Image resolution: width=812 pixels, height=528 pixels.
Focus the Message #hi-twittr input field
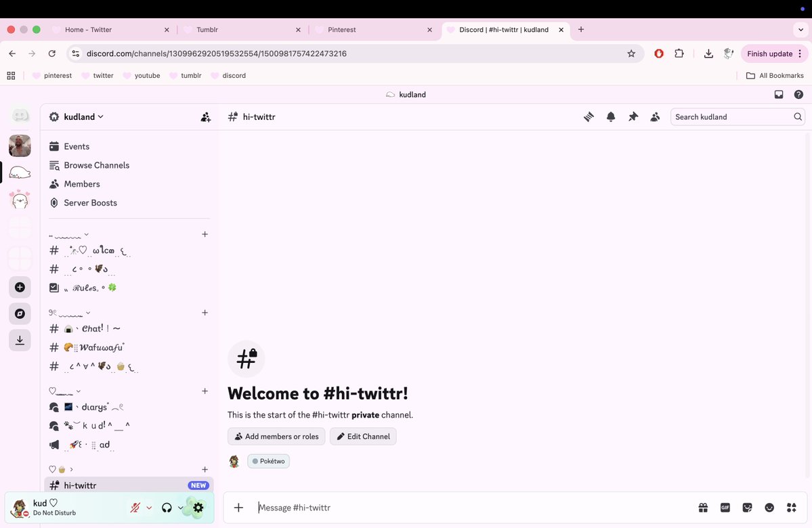tap(474, 508)
